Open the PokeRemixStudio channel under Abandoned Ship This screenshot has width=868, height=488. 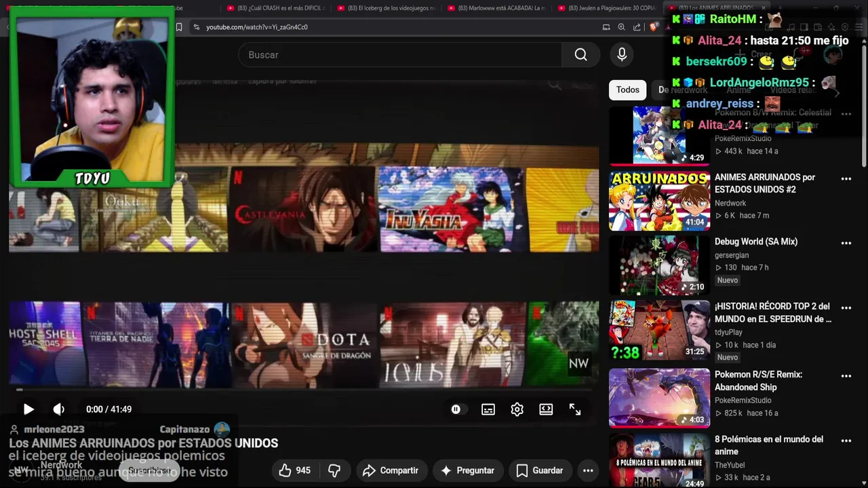(743, 401)
